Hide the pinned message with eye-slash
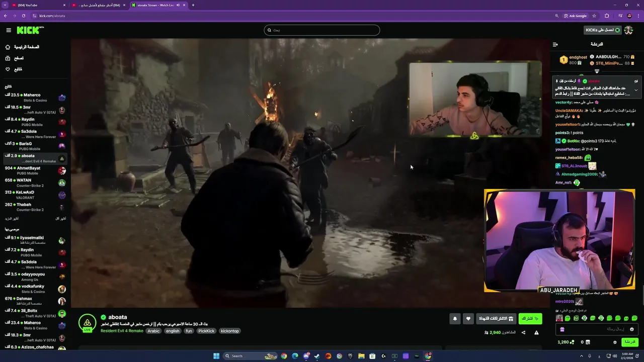The image size is (644, 362). coord(636,81)
